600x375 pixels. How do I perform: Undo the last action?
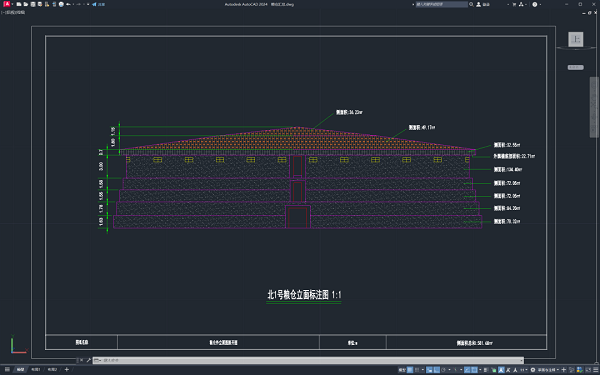click(x=68, y=4)
